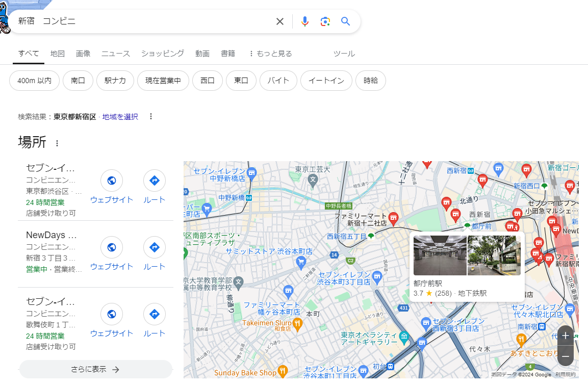Apply the 400m 以内 filter chip
Viewport: 588px width, 386px height.
pos(35,81)
